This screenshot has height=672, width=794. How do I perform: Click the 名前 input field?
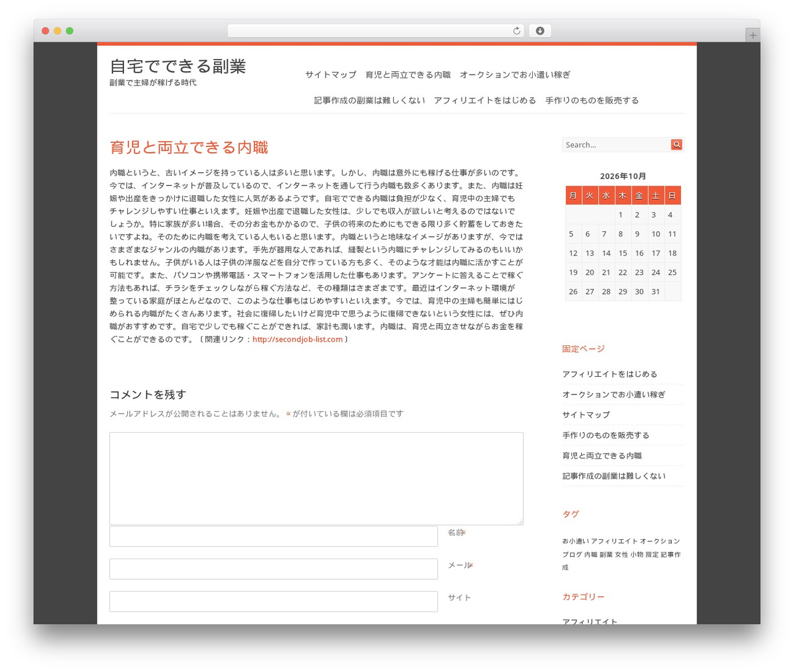click(x=274, y=536)
